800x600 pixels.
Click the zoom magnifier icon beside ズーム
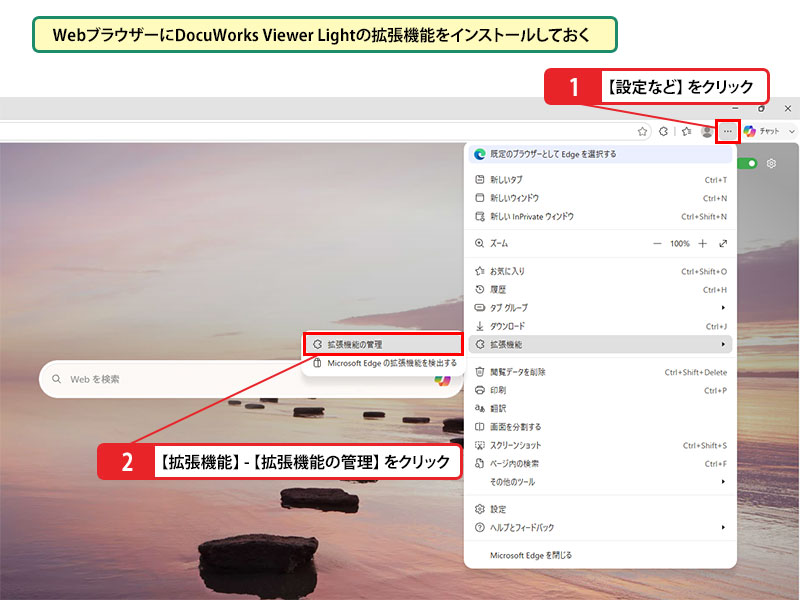pyautogui.click(x=480, y=244)
